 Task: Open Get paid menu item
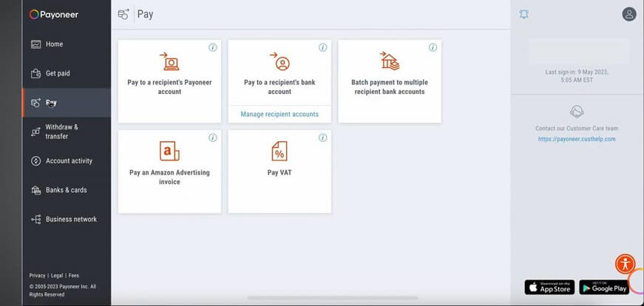click(x=67, y=73)
